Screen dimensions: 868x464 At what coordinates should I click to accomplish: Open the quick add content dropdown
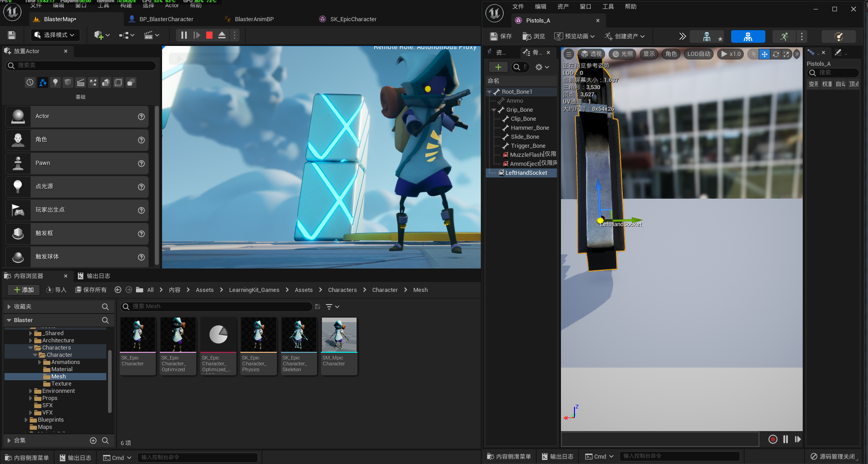click(102, 35)
